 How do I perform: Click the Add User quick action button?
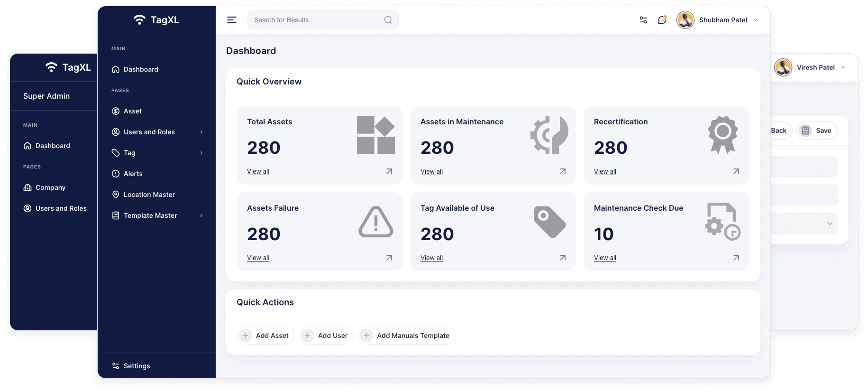click(326, 336)
